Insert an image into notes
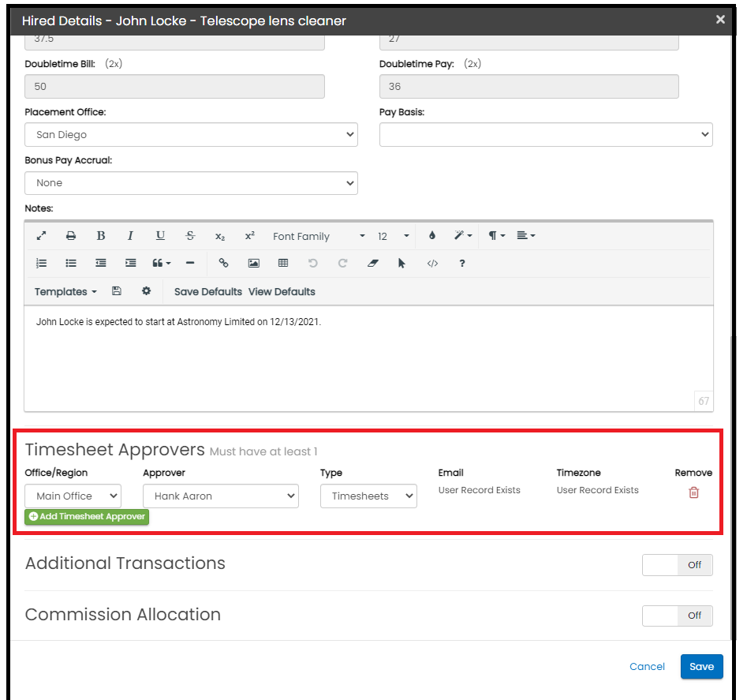This screenshot has height=700, width=747. pos(253,263)
